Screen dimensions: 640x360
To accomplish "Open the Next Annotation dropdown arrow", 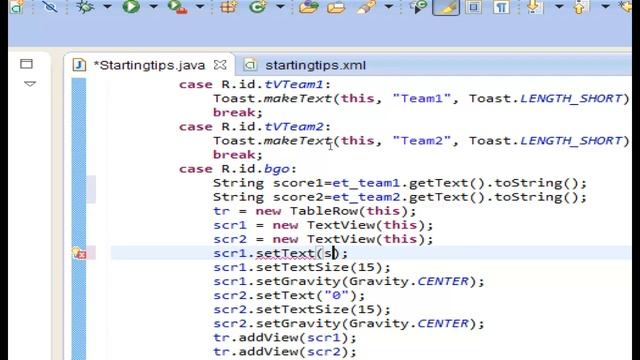I will [559, 7].
